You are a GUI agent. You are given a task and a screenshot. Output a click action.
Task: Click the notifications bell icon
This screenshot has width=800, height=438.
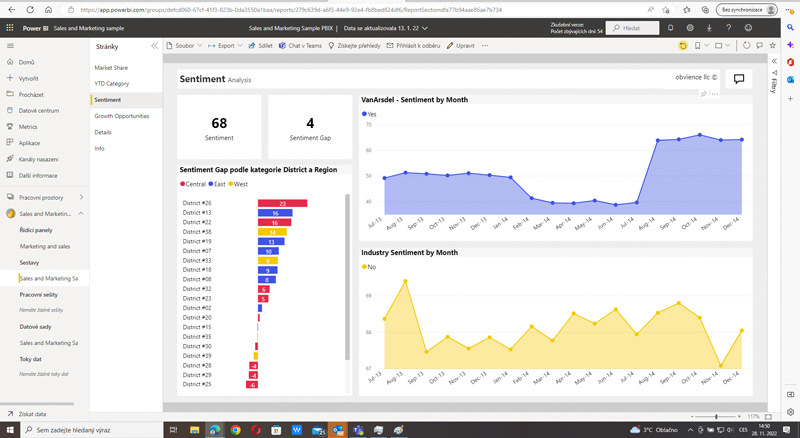670,28
